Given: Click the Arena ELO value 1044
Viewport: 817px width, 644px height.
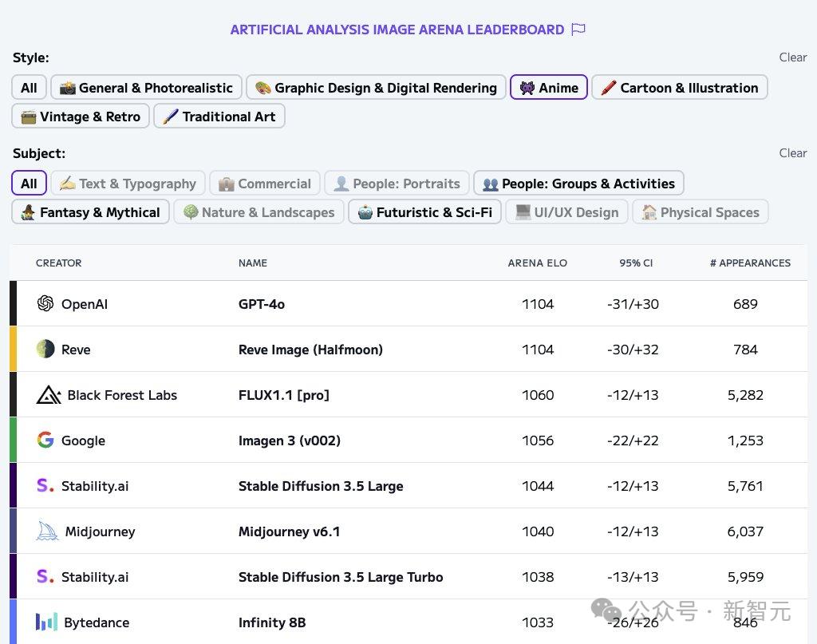Looking at the screenshot, I should pos(538,486).
